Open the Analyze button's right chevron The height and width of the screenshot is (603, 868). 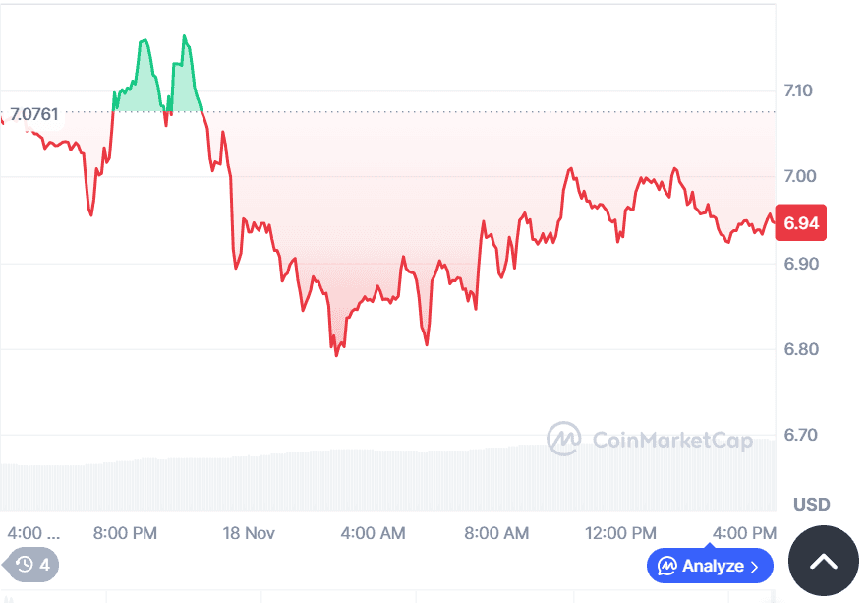(755, 566)
